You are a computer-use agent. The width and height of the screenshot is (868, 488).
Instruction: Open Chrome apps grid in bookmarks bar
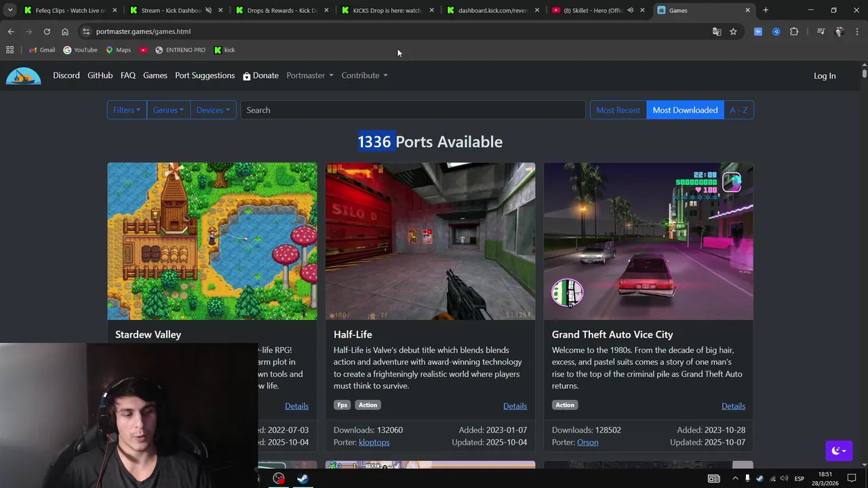[9, 50]
